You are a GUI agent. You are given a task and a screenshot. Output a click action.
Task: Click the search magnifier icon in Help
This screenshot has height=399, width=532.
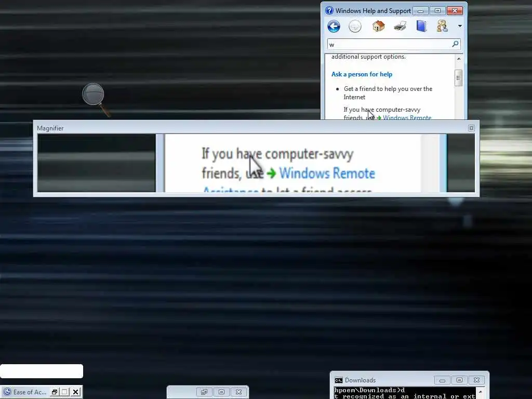tap(455, 44)
